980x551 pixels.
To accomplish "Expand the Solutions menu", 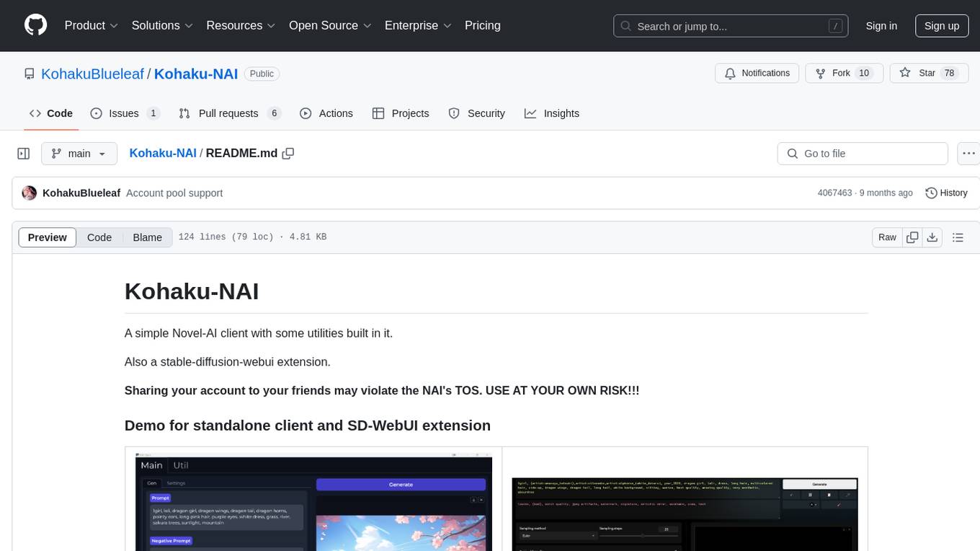I will click(162, 25).
